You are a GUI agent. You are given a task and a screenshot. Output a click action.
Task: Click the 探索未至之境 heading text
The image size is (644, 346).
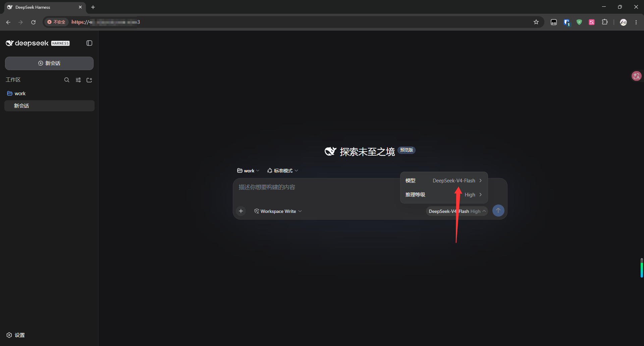[x=367, y=152]
